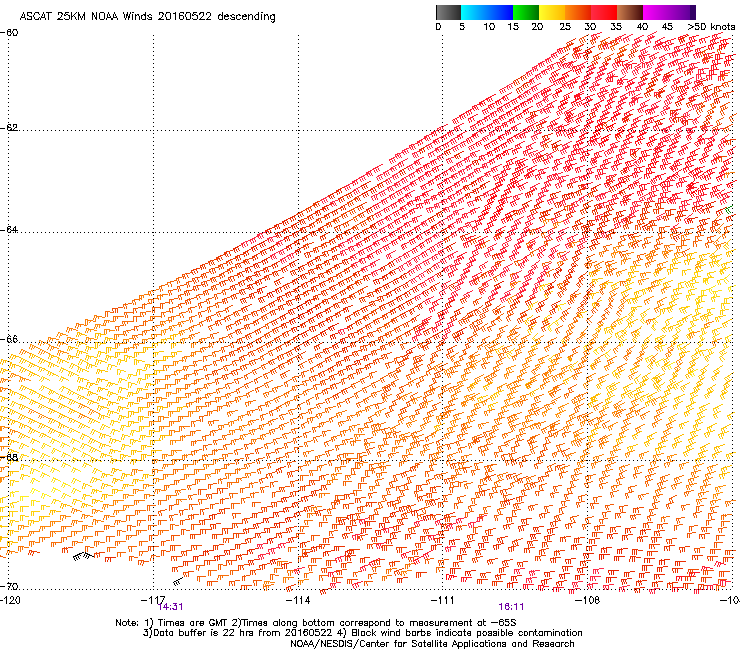Viewport: 740px width, 650px height.
Task: Click the latitude label -62
Action: (9, 127)
